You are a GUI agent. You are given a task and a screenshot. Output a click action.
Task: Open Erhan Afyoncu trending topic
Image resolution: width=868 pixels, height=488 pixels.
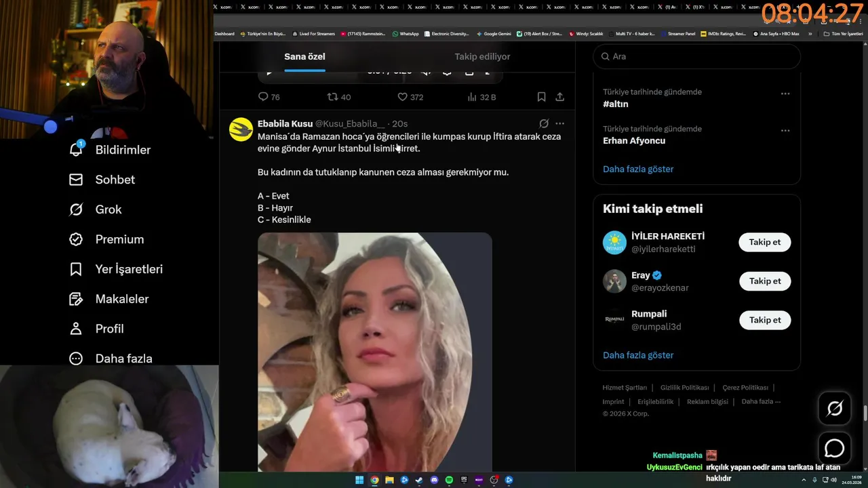[634, 141]
